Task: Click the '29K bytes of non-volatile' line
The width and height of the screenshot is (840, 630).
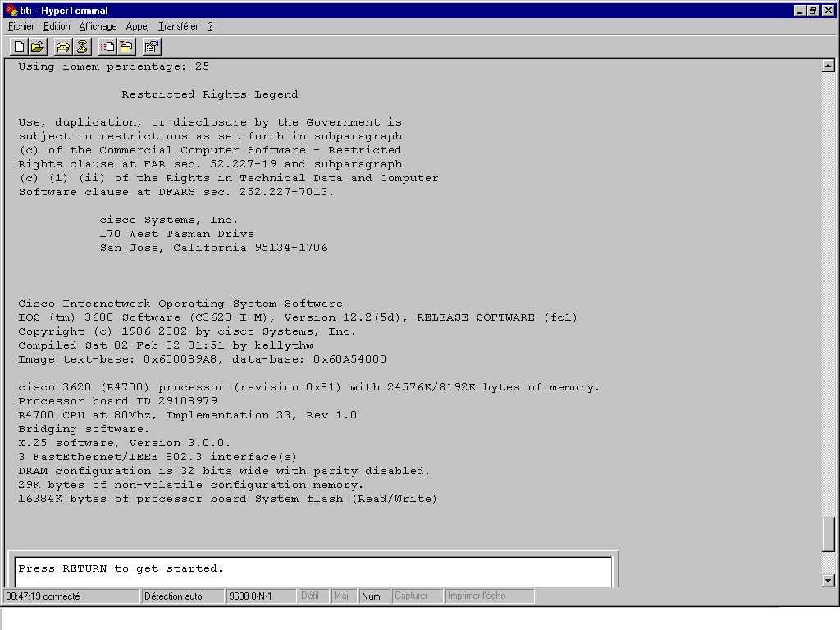Action: (190, 484)
